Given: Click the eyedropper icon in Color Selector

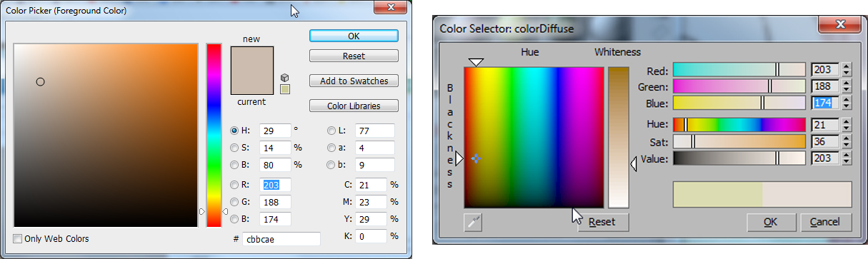Looking at the screenshot, I should (x=473, y=223).
